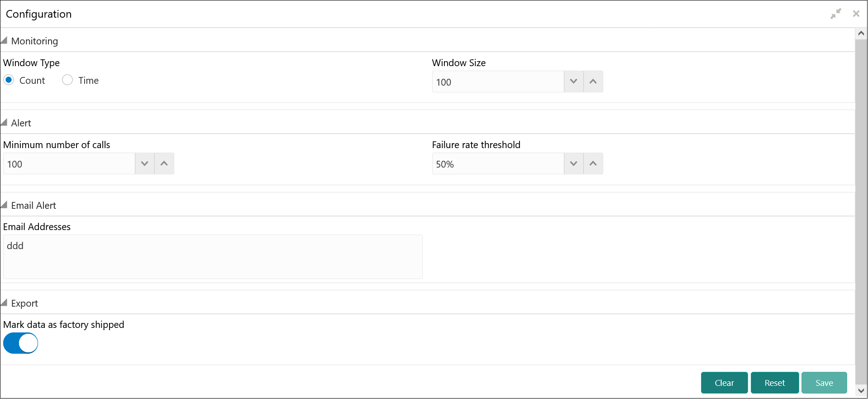This screenshot has height=399, width=868.
Task: Toggle Mark data as factory shipped
Action: click(x=20, y=343)
